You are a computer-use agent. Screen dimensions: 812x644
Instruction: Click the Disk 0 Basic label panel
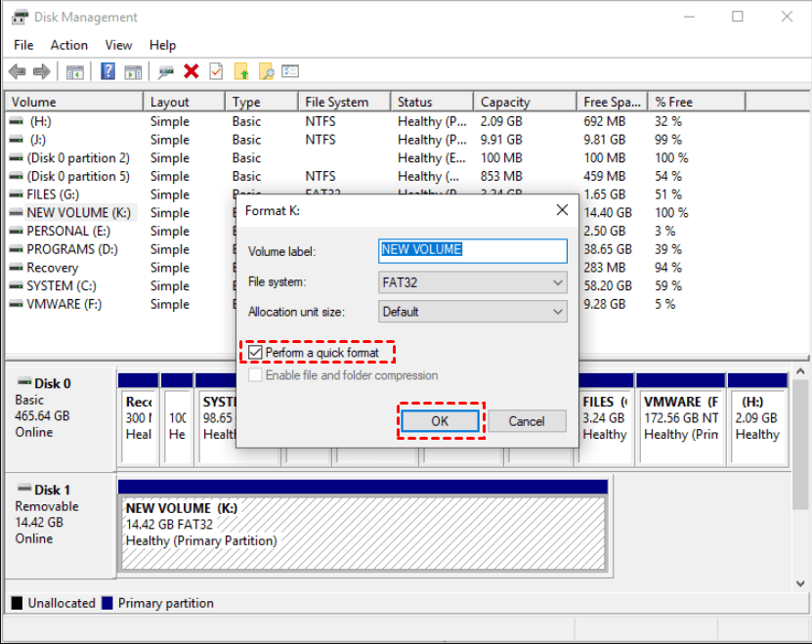click(60, 418)
